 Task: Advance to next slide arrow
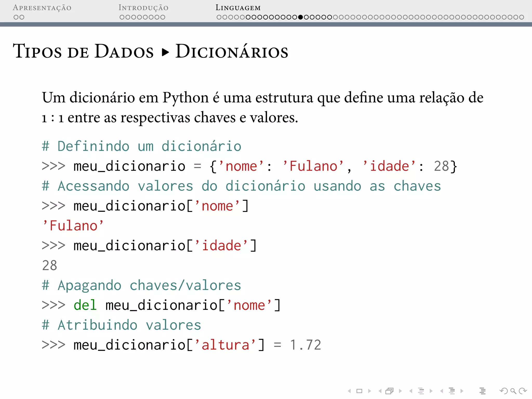pos(369,391)
